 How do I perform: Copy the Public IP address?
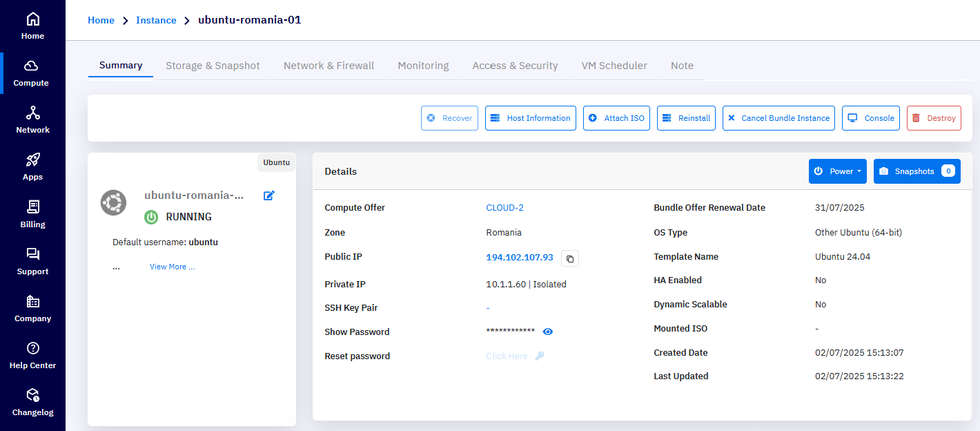(x=569, y=258)
